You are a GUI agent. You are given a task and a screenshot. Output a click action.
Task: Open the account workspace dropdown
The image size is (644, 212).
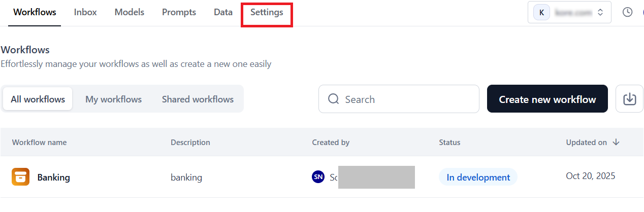coord(569,12)
